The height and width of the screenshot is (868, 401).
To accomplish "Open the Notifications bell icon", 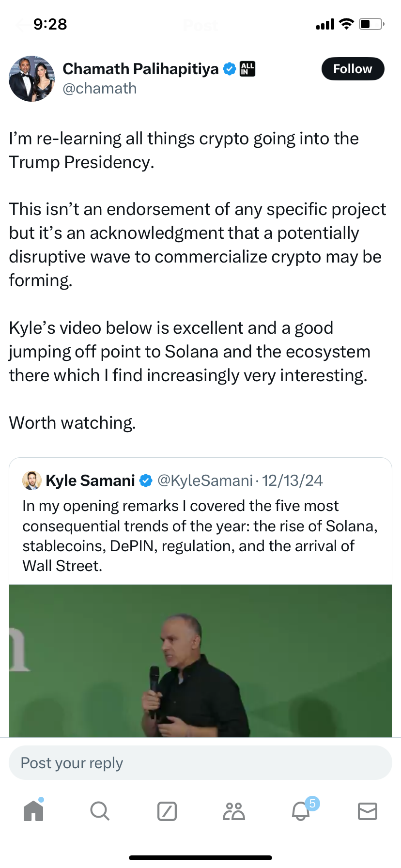I will pyautogui.click(x=301, y=811).
